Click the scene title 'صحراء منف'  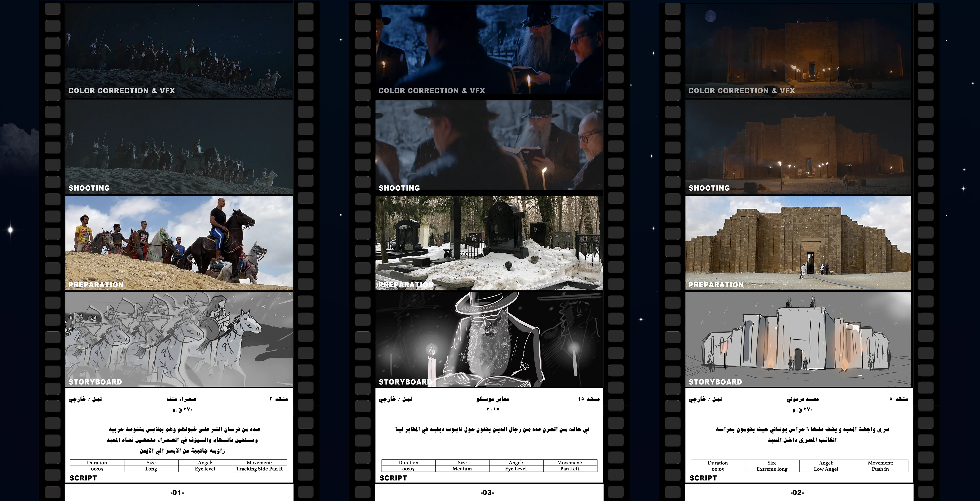181,399
